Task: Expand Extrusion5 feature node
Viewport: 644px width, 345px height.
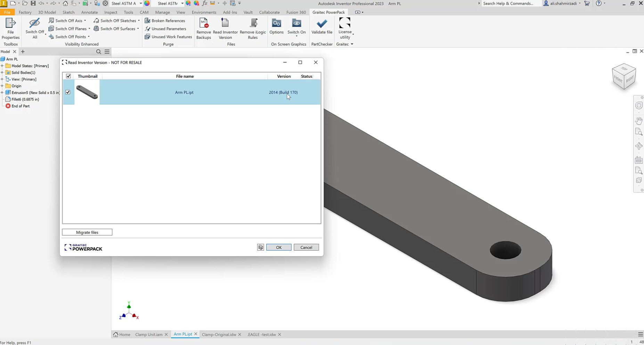Action: 2,93
